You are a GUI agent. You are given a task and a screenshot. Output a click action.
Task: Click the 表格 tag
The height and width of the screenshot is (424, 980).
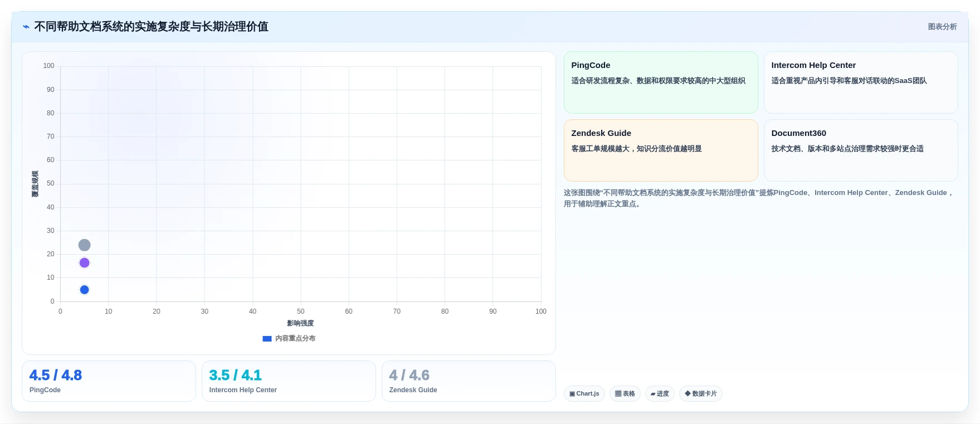(x=625, y=394)
